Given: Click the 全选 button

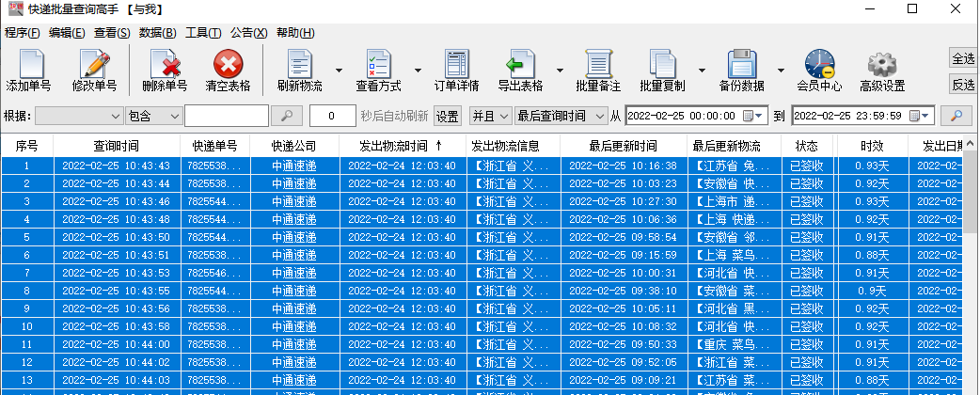Looking at the screenshot, I should 963,58.
